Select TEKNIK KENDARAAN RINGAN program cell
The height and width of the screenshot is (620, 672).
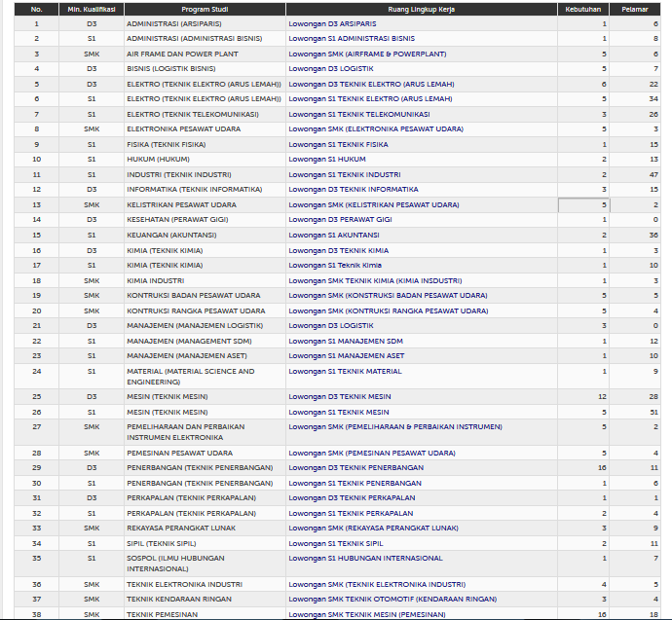pyautogui.click(x=205, y=599)
